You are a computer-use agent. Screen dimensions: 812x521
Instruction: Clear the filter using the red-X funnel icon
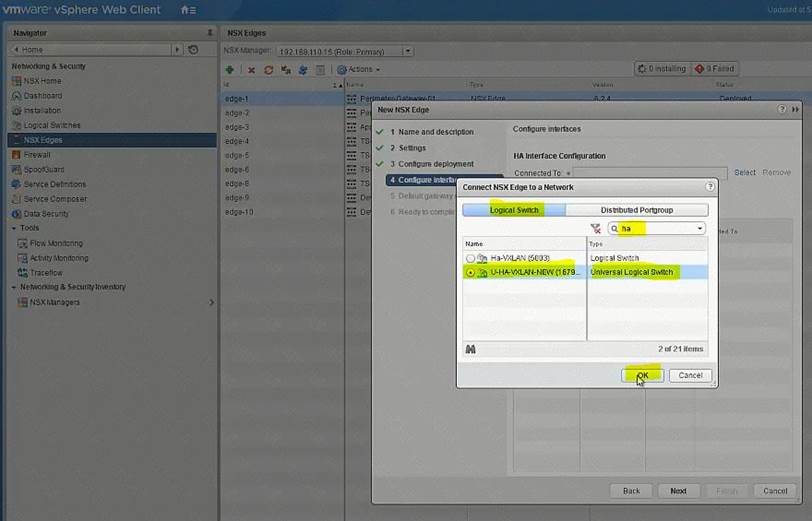pos(596,229)
